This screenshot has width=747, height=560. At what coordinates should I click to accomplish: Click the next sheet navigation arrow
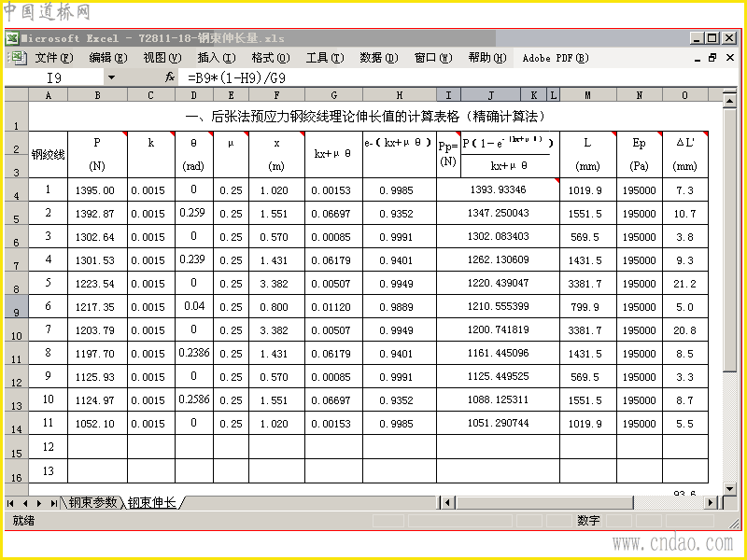(x=39, y=503)
